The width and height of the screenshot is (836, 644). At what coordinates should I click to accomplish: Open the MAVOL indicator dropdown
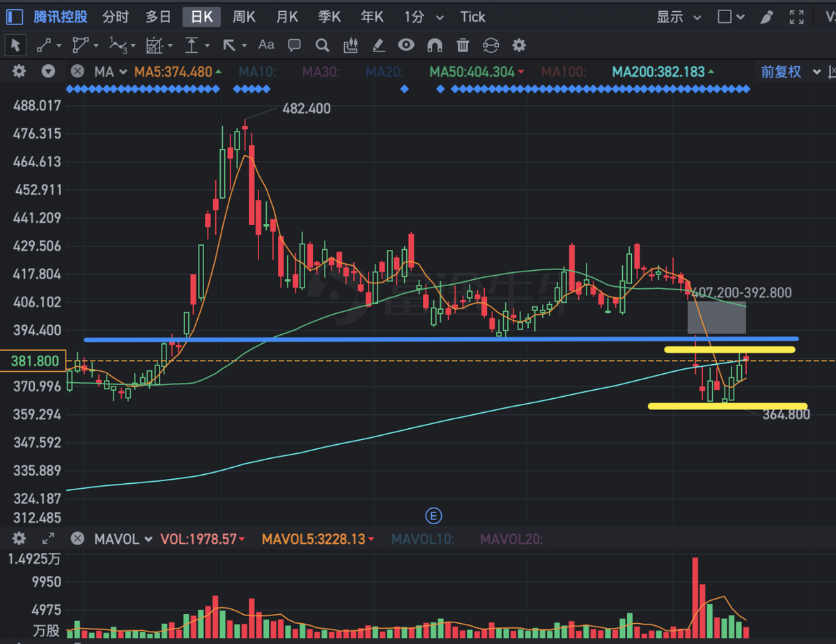pyautogui.click(x=123, y=539)
